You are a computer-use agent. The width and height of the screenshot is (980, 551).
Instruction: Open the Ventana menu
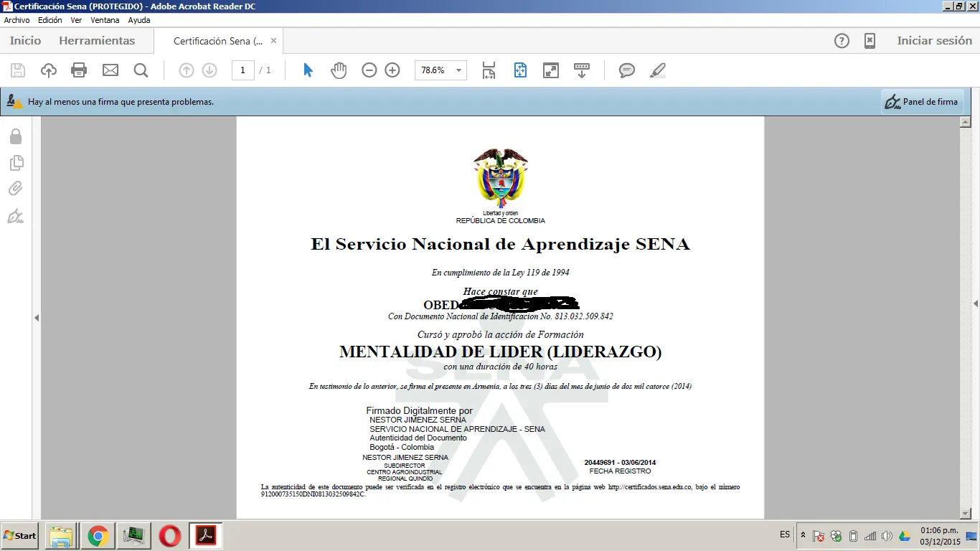pos(105,20)
